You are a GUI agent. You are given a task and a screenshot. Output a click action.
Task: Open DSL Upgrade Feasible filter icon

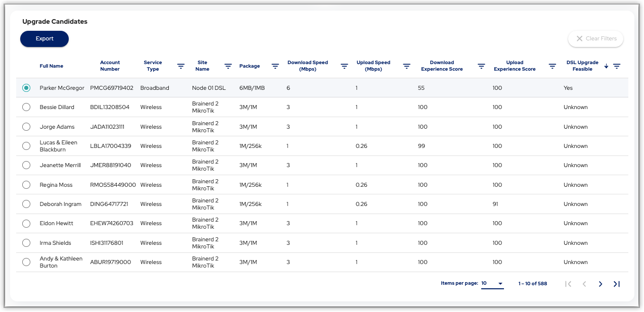pos(617,66)
